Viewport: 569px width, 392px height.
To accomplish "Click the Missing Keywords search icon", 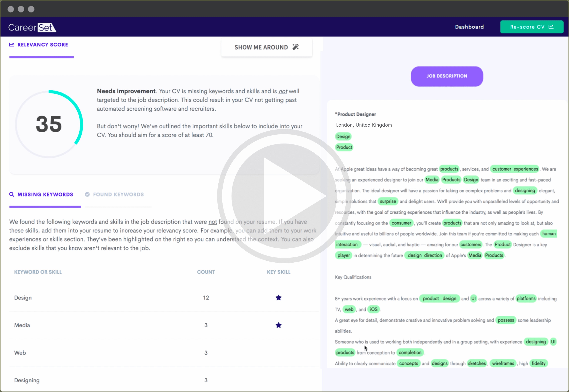I will click(x=12, y=194).
